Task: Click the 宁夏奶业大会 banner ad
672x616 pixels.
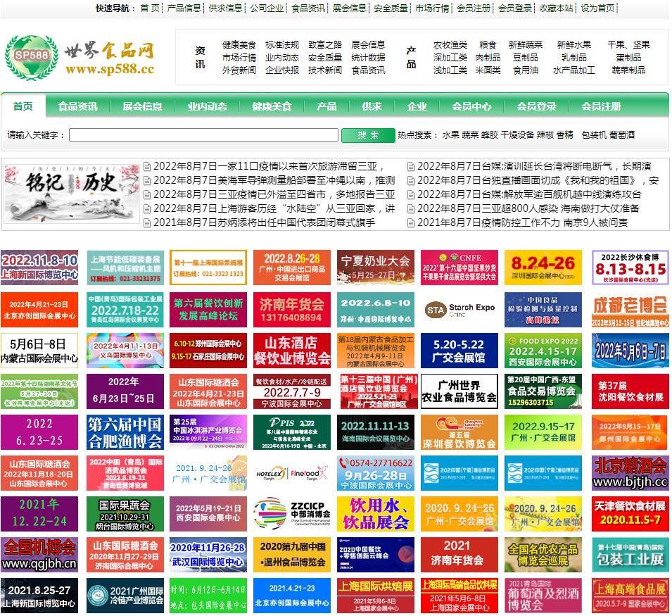Action: [376, 268]
